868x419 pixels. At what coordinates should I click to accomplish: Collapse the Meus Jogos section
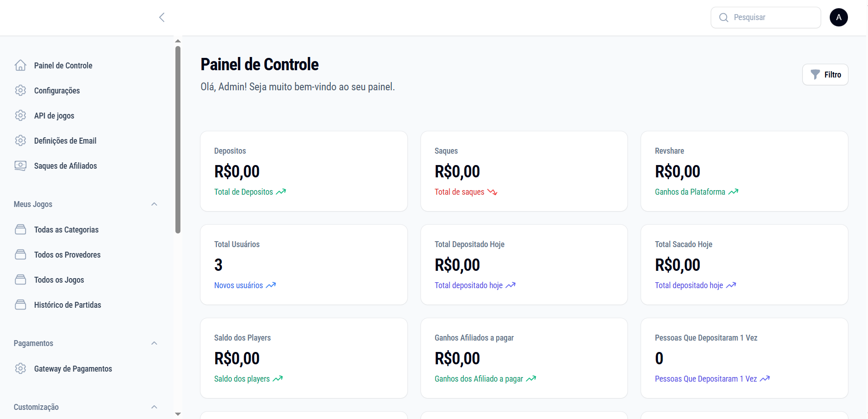pos(154,204)
